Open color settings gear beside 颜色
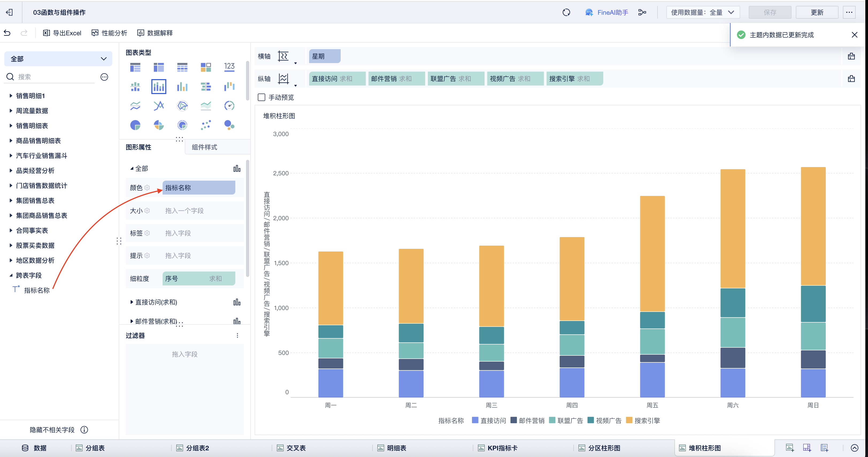The width and height of the screenshot is (868, 457). 147,188
